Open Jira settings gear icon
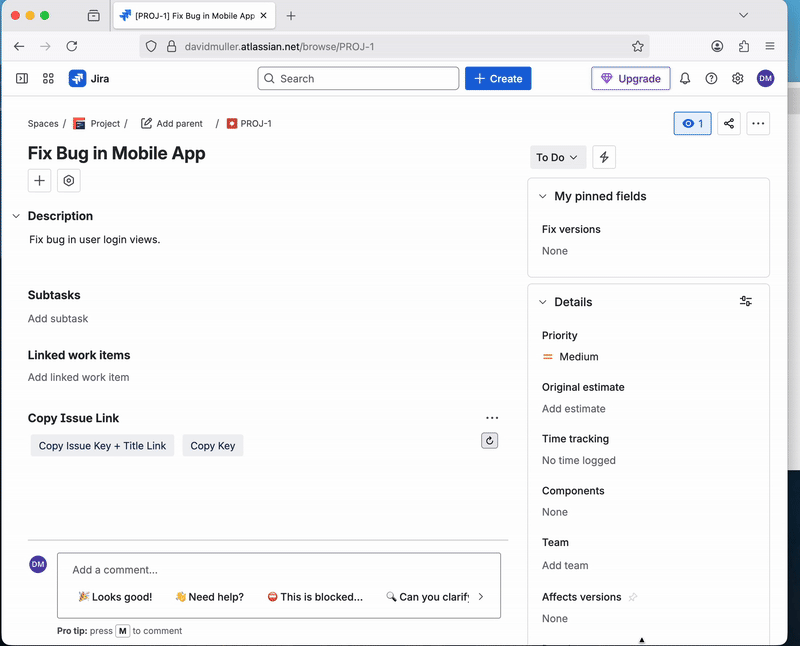The height and width of the screenshot is (646, 800). [738, 79]
